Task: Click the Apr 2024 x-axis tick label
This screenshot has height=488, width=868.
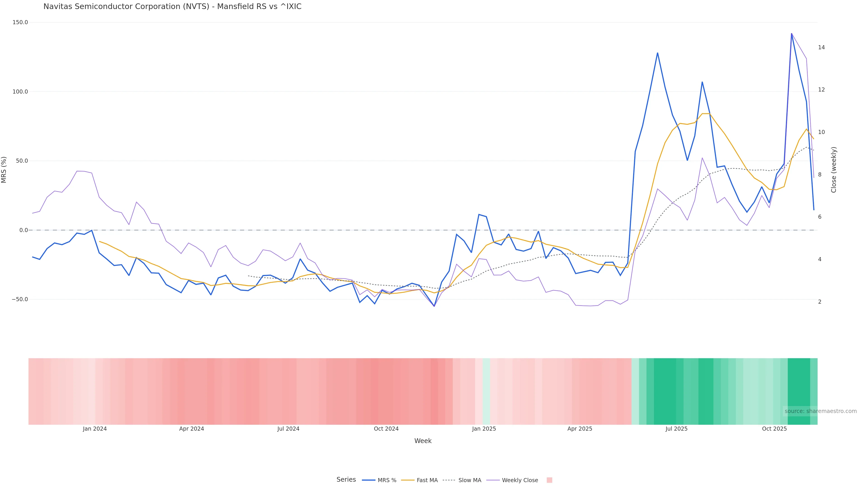Action: click(191, 429)
